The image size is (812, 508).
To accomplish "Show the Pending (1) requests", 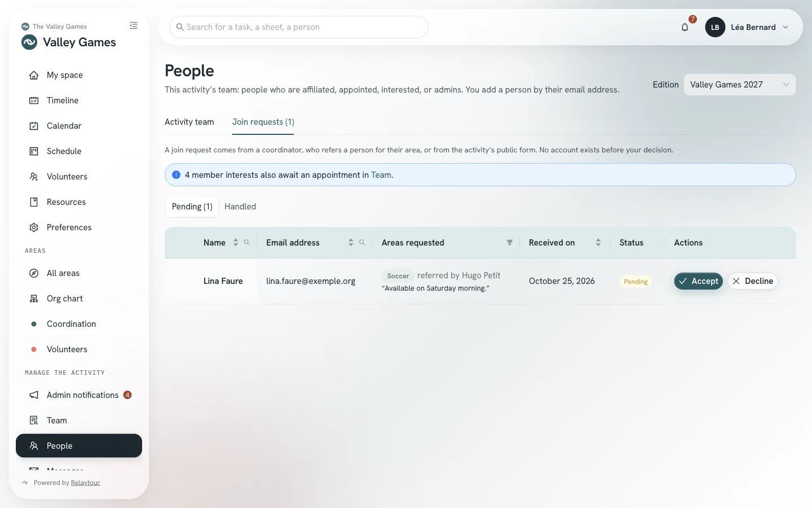I will (x=192, y=207).
